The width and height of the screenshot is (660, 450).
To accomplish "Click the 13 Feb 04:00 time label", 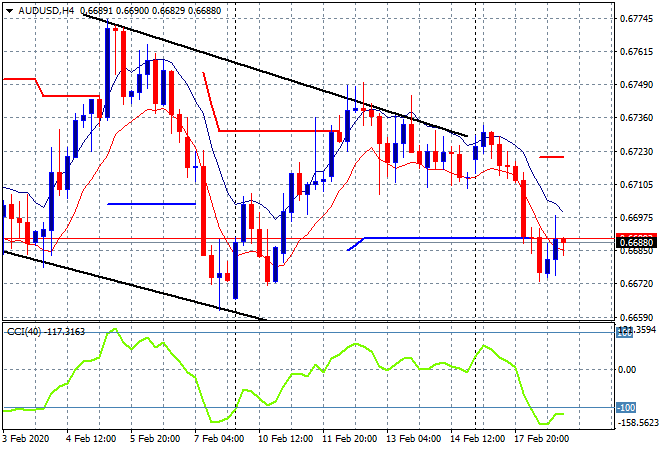I will pos(413,439).
